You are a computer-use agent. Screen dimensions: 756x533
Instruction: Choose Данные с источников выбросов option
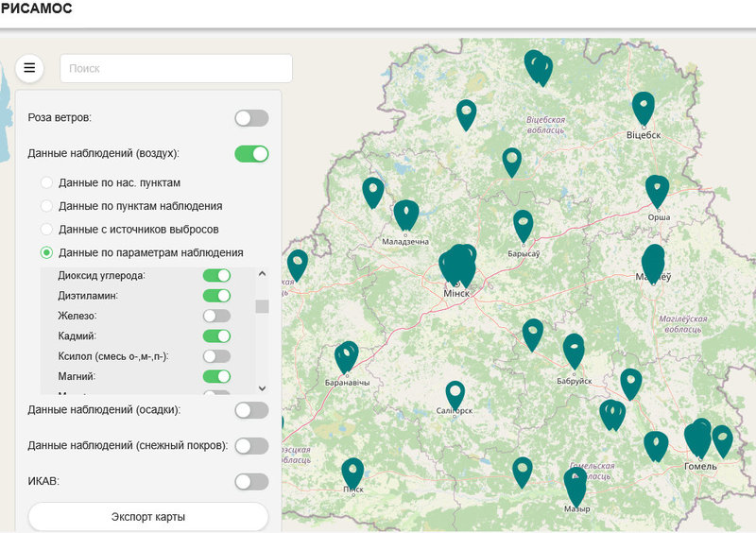point(46,230)
